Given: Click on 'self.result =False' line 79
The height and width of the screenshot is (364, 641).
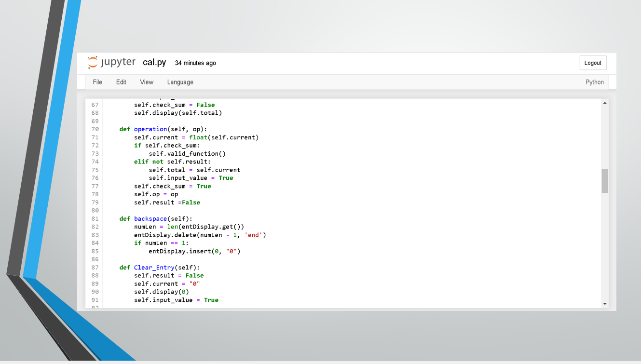Looking at the screenshot, I should [167, 202].
